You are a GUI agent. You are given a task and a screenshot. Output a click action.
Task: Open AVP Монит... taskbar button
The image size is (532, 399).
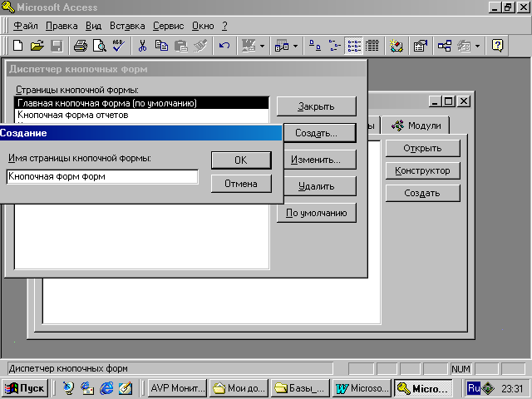[177, 388]
